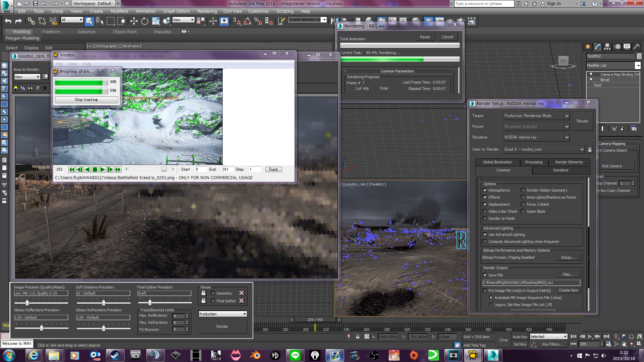Choose the Select and Uniform Scale tool
The width and height of the screenshot is (644, 362).
[156, 21]
